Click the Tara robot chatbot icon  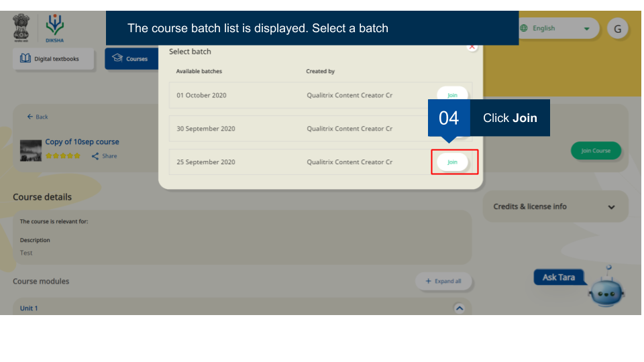pyautogui.click(x=606, y=290)
